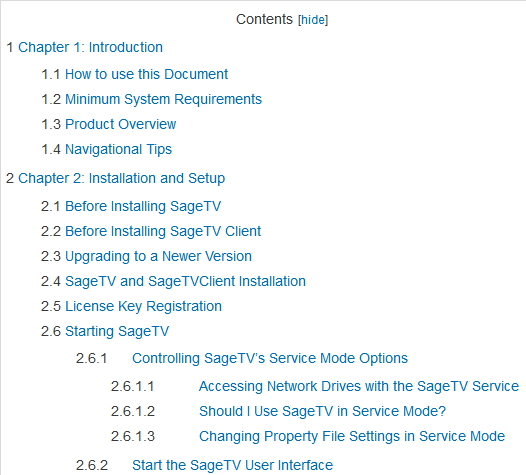This screenshot has height=475, width=526.
Task: Open SageTV and SageTVClient Installation link
Action: (x=185, y=281)
